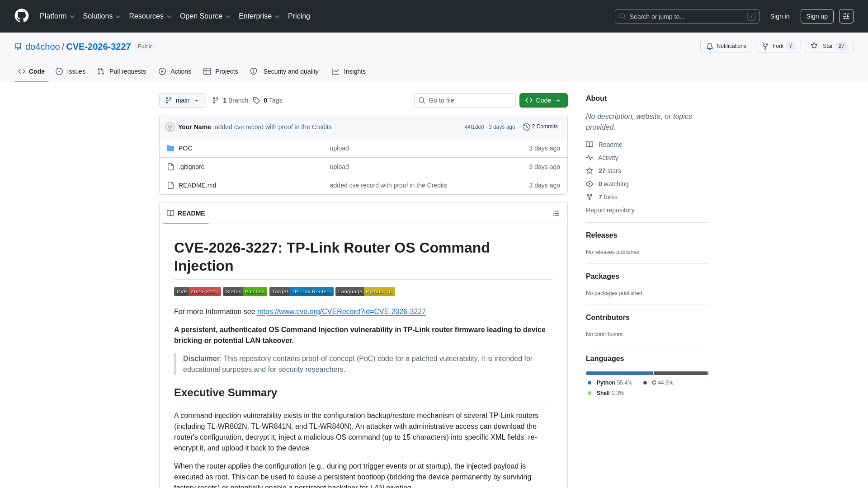Click the .gitignore file icon

tap(170, 167)
